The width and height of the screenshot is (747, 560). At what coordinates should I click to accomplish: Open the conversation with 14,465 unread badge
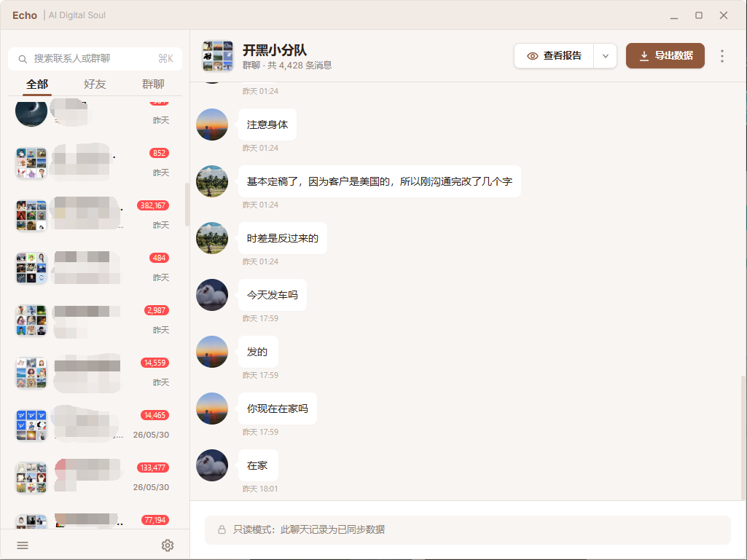click(95, 425)
